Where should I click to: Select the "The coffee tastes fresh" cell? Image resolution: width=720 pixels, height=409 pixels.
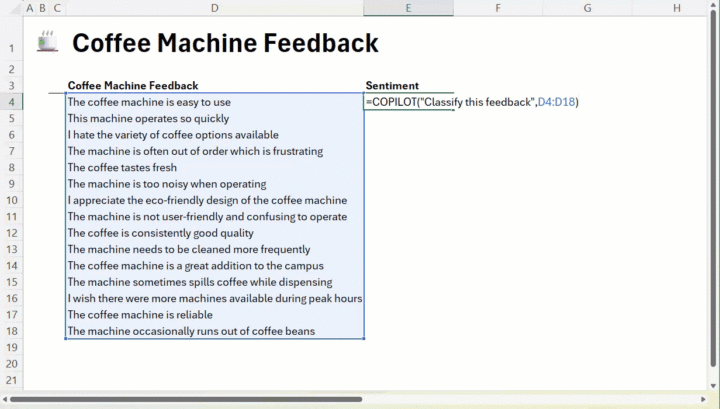[x=122, y=168]
